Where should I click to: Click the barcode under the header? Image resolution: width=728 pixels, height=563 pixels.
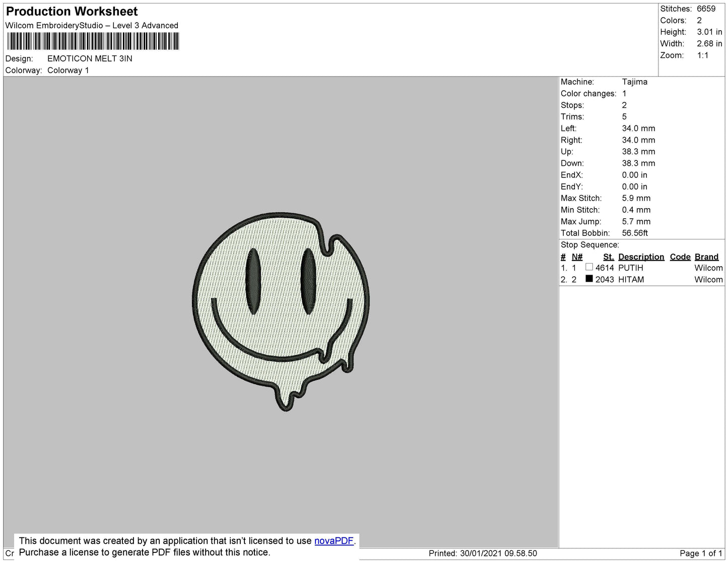93,41
